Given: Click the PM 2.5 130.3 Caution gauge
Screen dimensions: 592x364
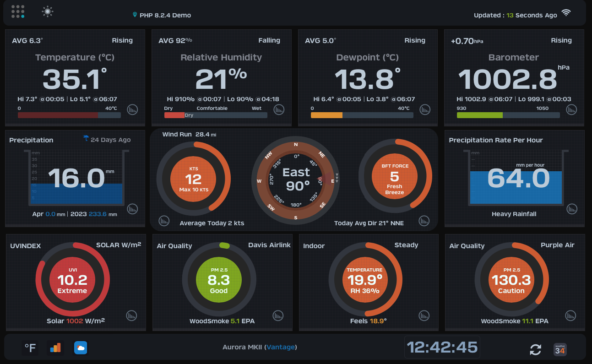Looking at the screenshot, I should pyautogui.click(x=511, y=279).
